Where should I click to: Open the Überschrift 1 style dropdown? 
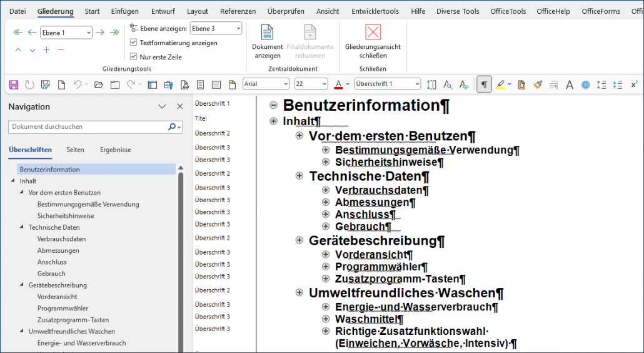pos(417,84)
